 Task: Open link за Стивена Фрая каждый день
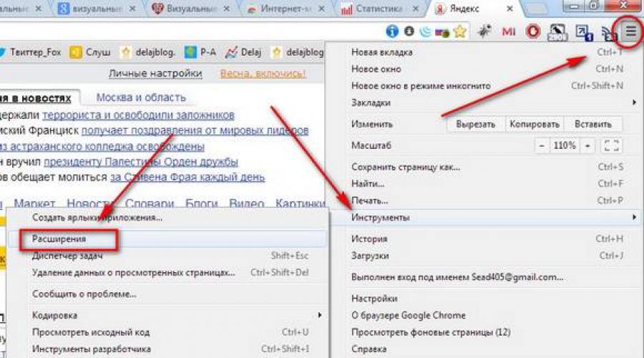[x=187, y=178]
